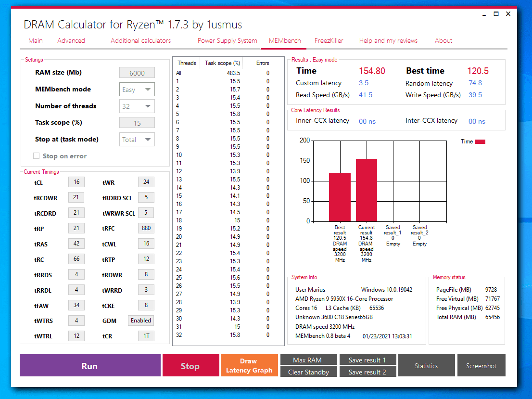The image size is (532, 399).
Task: Click the tWR value field 24
Action: tap(146, 182)
